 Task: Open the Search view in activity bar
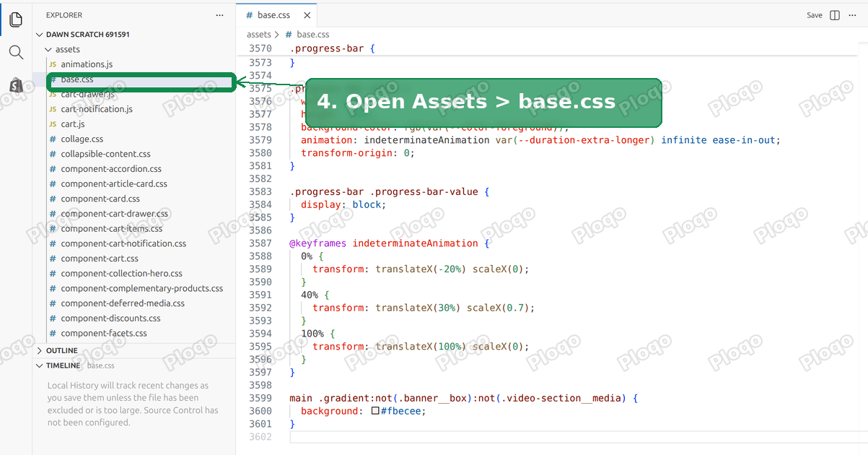(x=16, y=52)
